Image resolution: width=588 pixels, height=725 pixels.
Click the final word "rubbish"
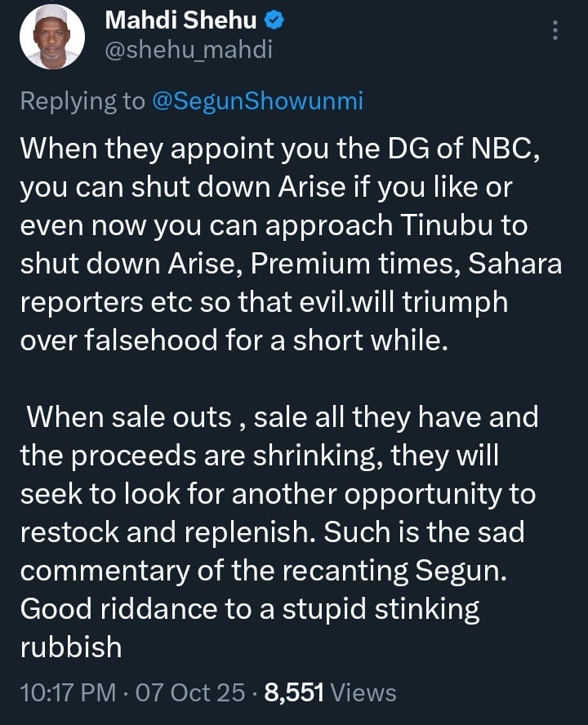click(71, 647)
